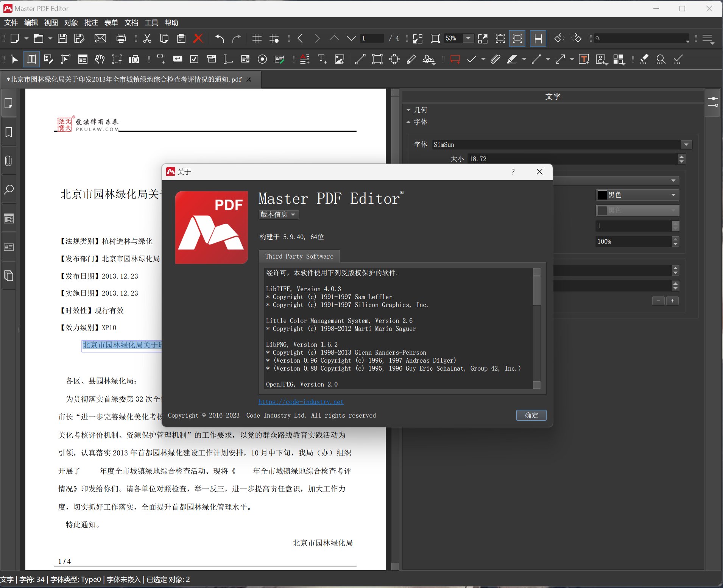Select the highlighter text tool

point(512,59)
